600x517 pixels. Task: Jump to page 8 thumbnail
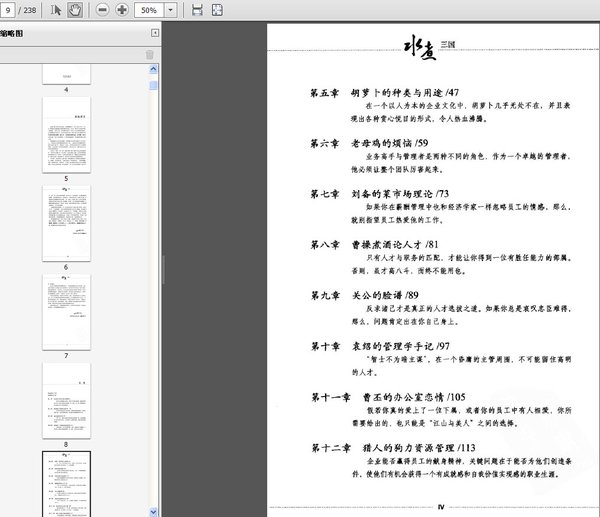[x=67, y=401]
